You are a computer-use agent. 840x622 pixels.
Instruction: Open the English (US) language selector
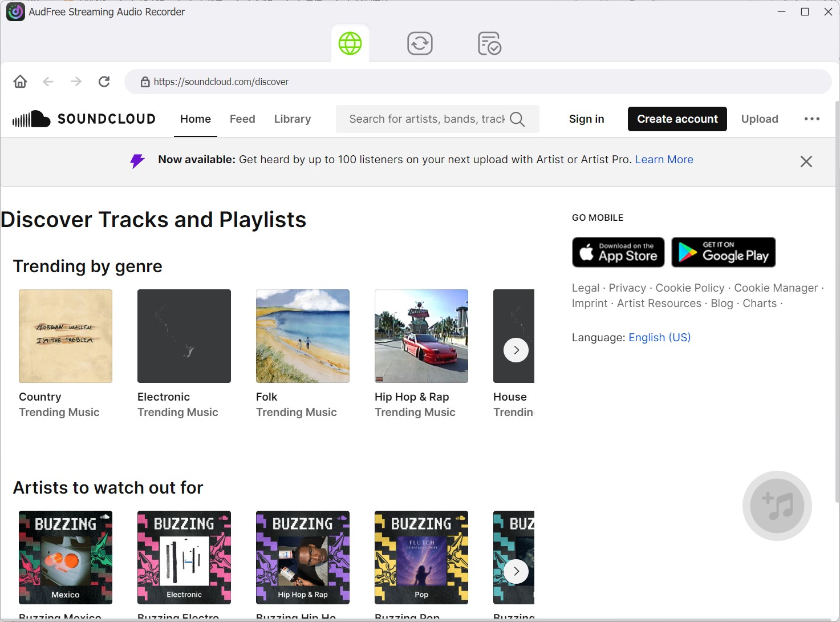[660, 337]
